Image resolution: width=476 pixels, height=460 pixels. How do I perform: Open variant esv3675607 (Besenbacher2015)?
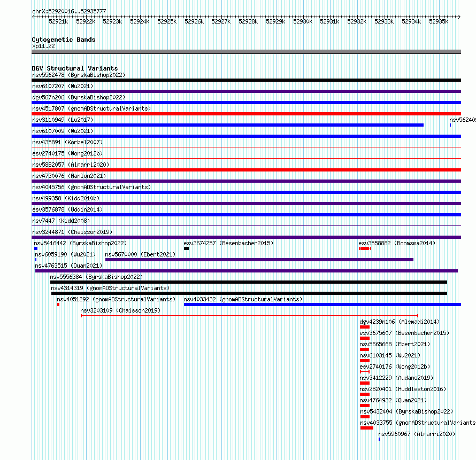click(404, 333)
